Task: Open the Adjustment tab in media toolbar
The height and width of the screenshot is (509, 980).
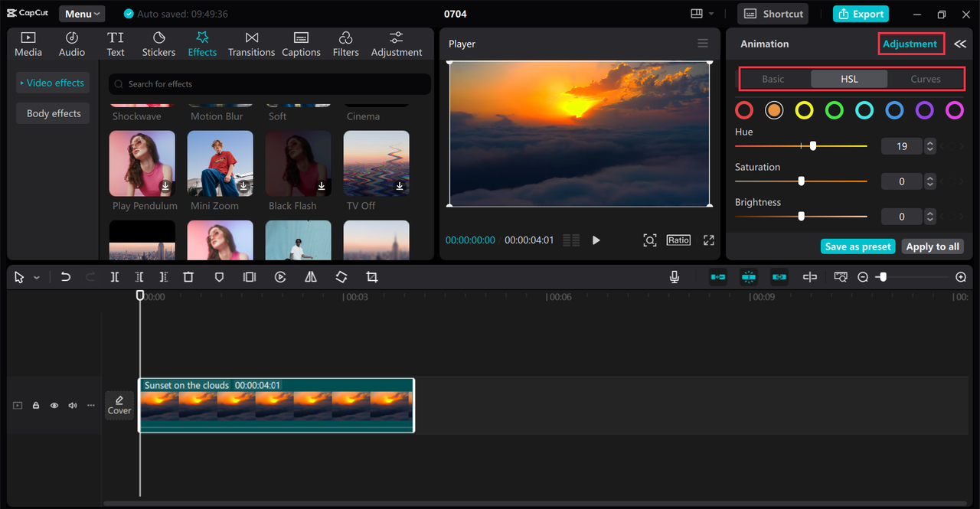Action: pos(397,44)
